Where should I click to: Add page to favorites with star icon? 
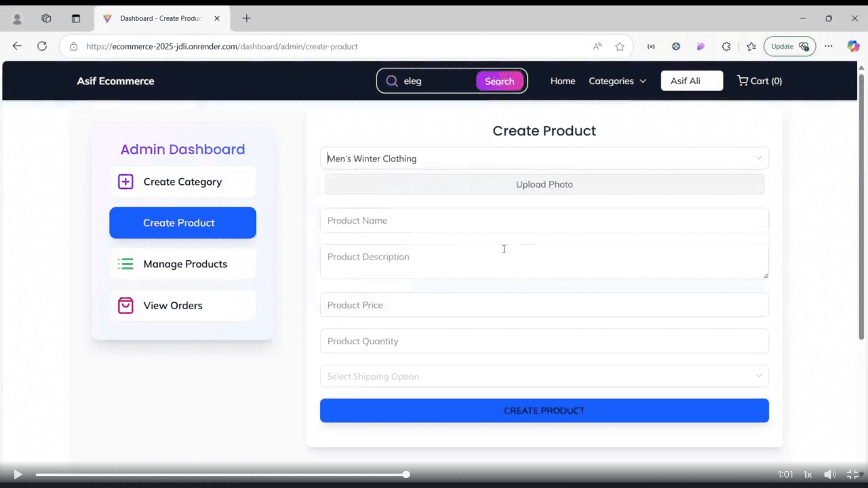click(620, 47)
